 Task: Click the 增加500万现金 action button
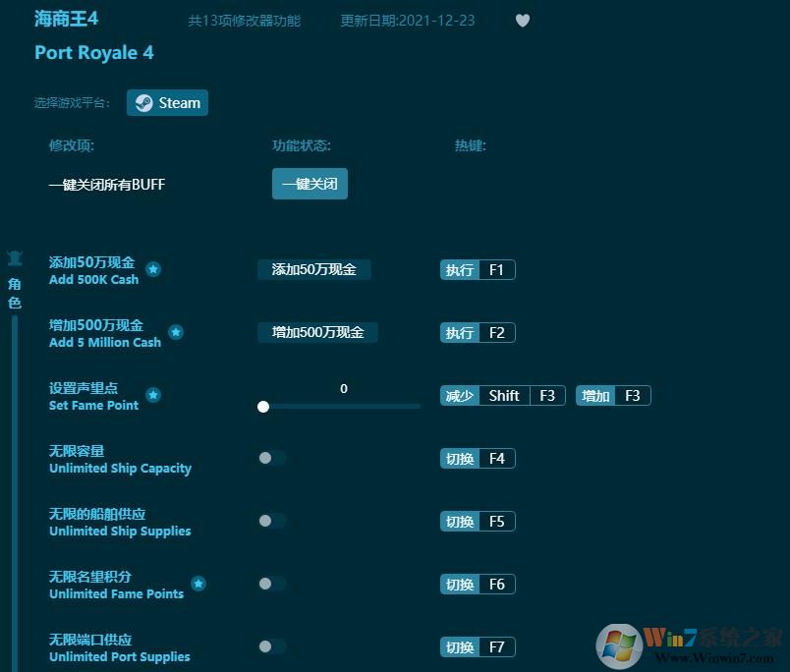317,332
